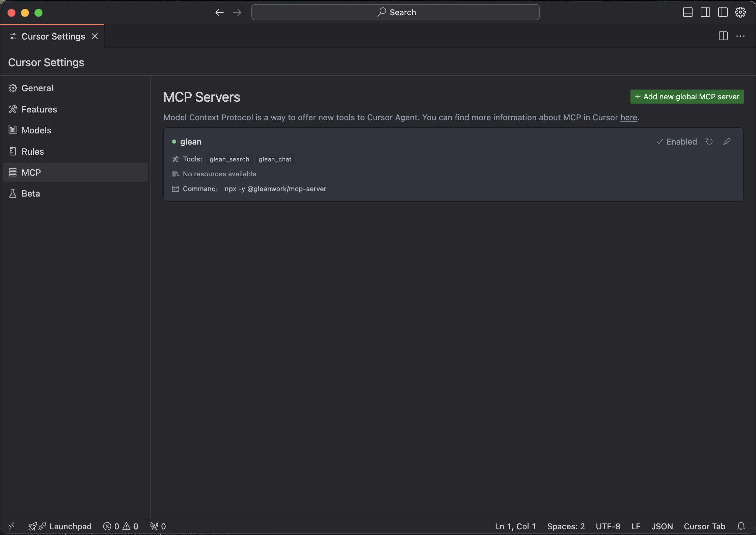Close the Cursor Settings tab
Viewport: 756px width, 535px height.
95,36
